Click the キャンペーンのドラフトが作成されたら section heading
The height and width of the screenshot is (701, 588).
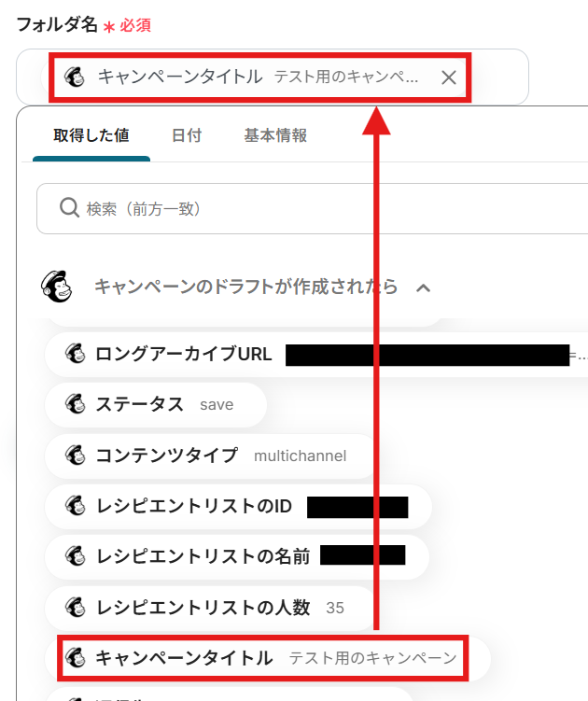point(245,287)
